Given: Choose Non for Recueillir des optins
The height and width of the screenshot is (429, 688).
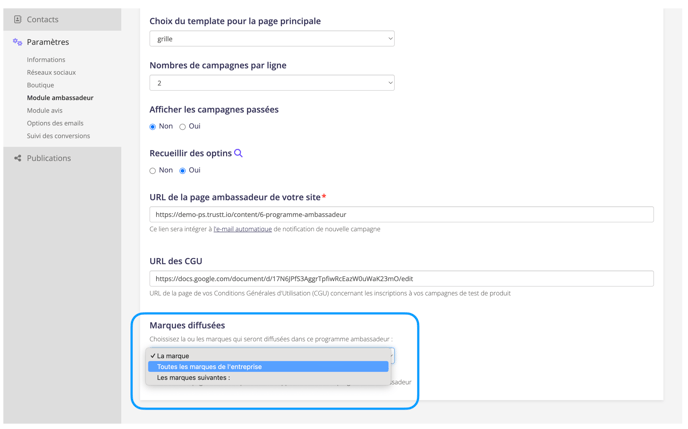Looking at the screenshot, I should click(x=153, y=171).
